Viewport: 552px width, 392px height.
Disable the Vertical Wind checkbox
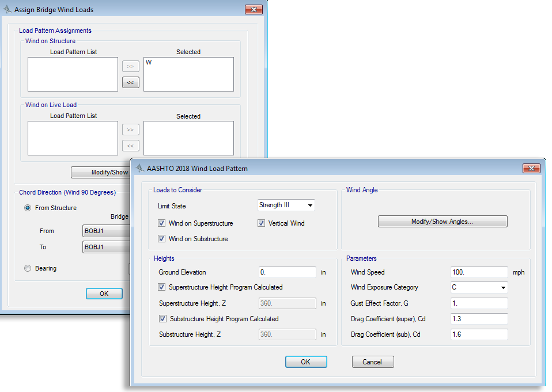pos(262,223)
